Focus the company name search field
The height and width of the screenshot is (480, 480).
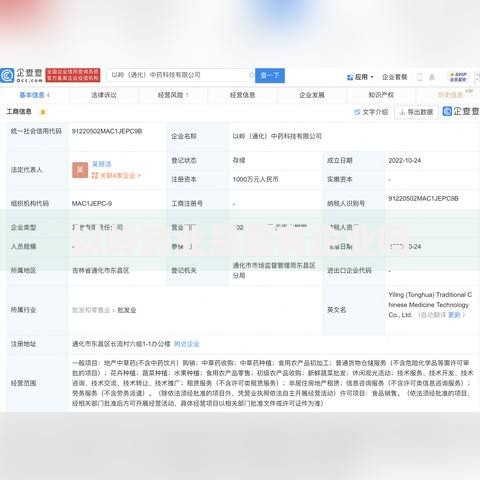pyautogui.click(x=180, y=75)
